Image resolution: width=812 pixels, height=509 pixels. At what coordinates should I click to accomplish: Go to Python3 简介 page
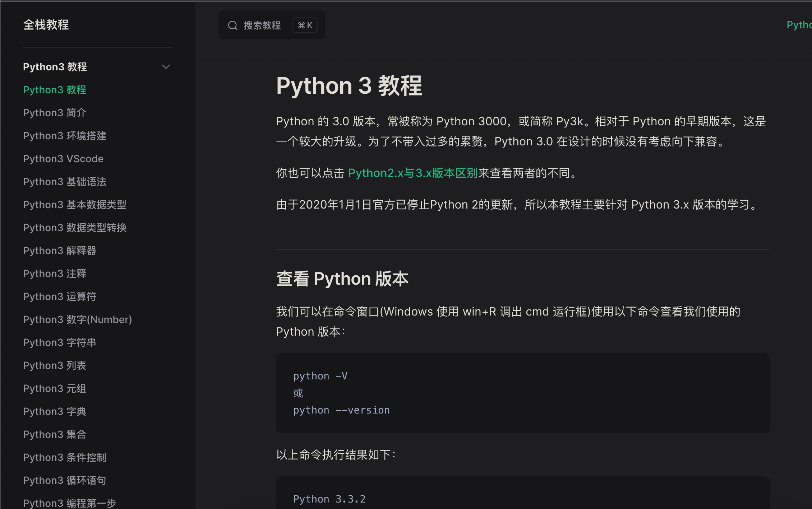[55, 113]
